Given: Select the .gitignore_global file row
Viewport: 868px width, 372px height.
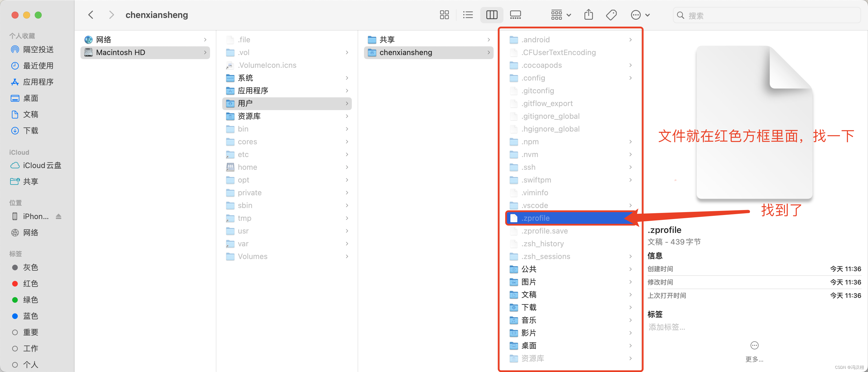Looking at the screenshot, I should [x=571, y=116].
